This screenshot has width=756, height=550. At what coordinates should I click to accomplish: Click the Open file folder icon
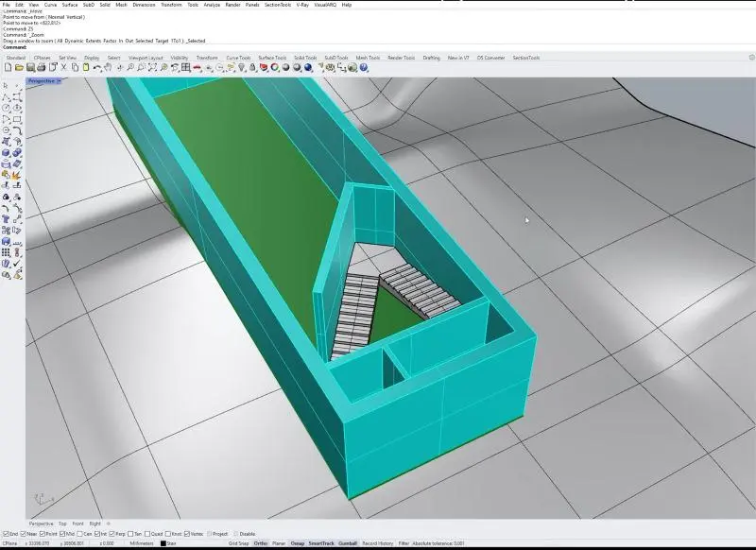[18, 68]
